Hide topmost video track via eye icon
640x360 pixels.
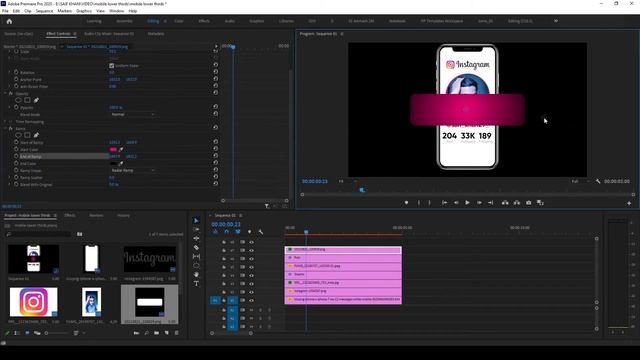pyautogui.click(x=251, y=242)
